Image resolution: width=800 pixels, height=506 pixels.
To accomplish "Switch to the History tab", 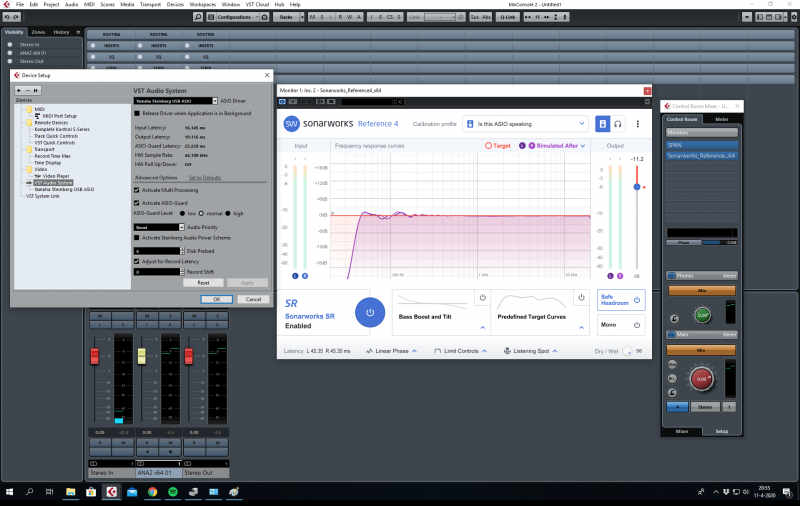I will point(61,32).
